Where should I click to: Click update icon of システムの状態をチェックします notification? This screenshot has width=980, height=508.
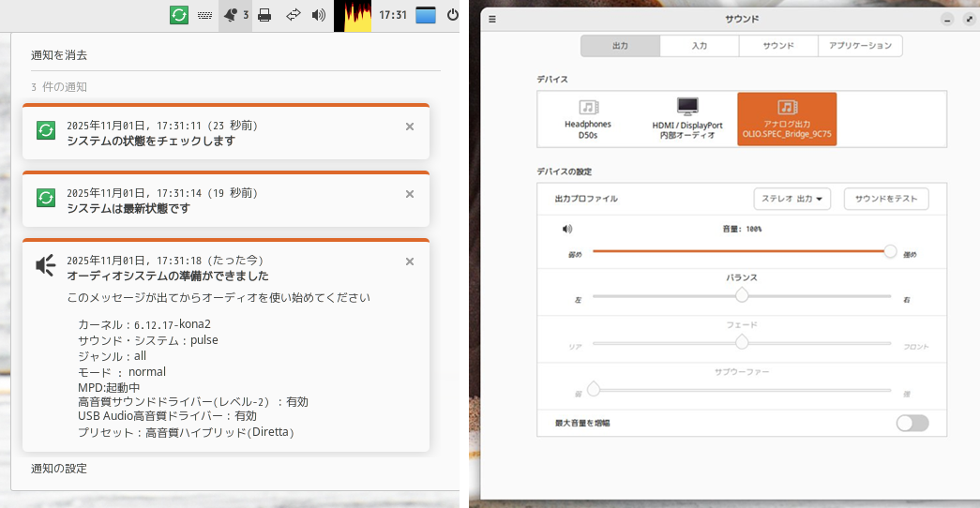point(46,130)
